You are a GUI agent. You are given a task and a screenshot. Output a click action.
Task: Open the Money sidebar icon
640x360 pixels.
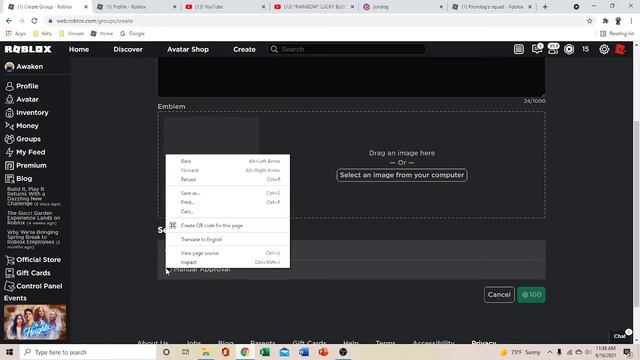[x=9, y=126]
